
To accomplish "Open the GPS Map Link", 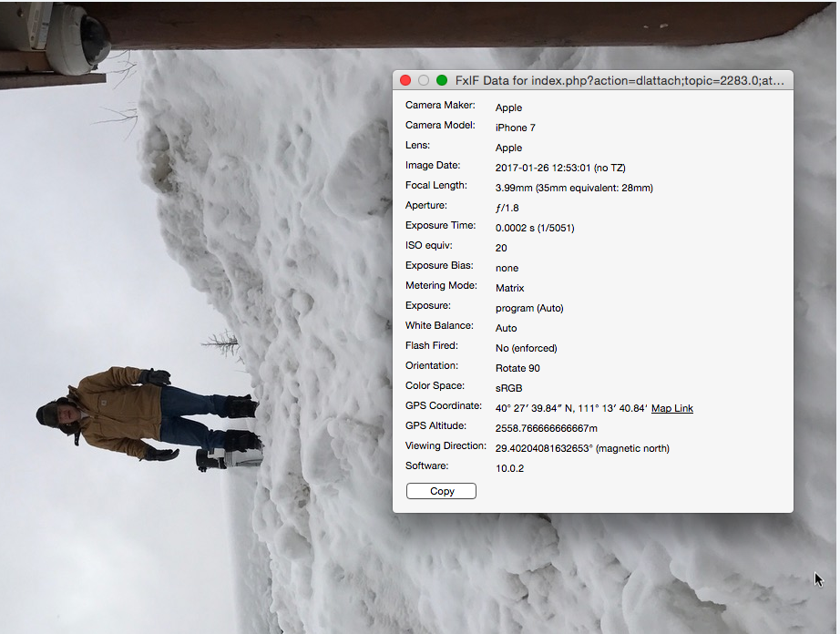I will tap(672, 408).
